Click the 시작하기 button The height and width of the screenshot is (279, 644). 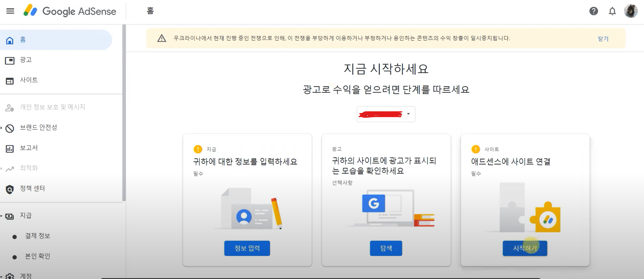(525, 248)
